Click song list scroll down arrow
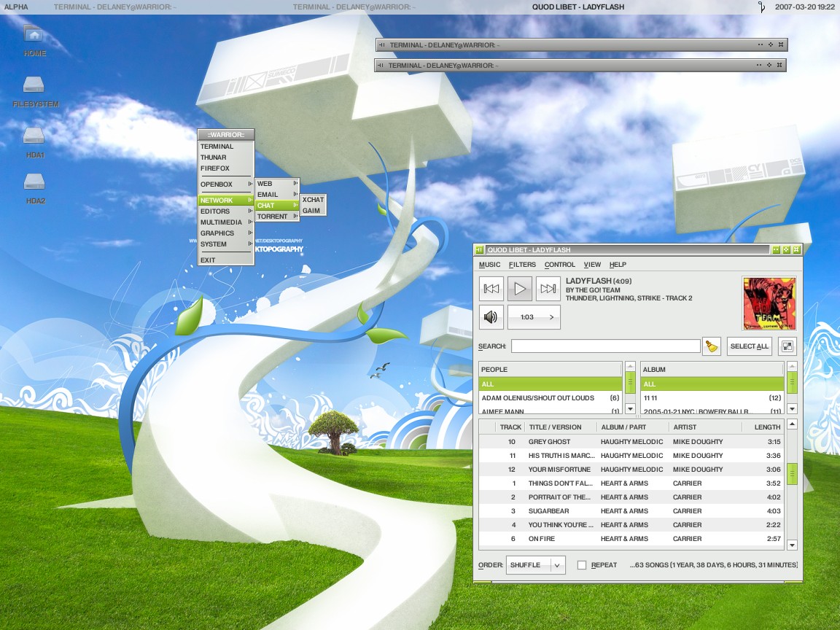 point(793,545)
